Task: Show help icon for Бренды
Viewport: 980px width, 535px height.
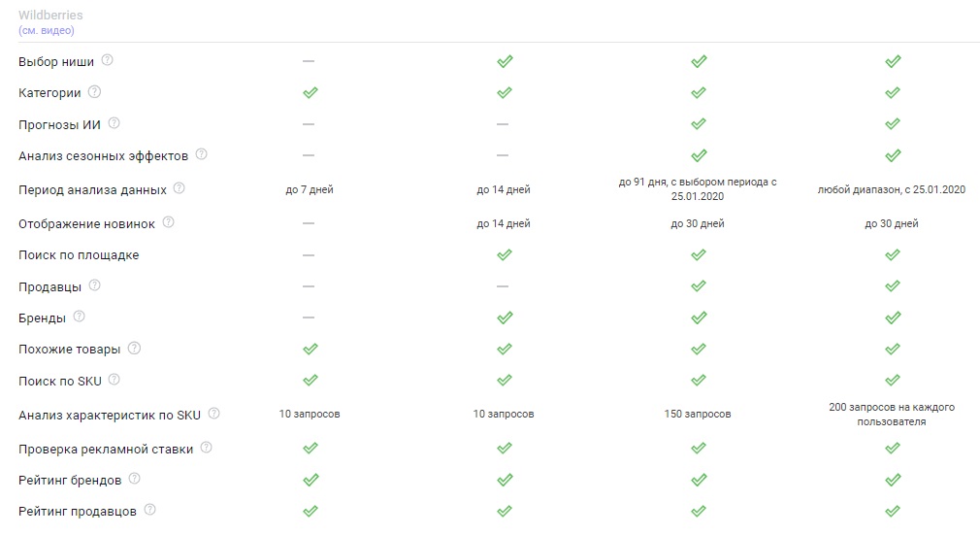Action: 80,317
